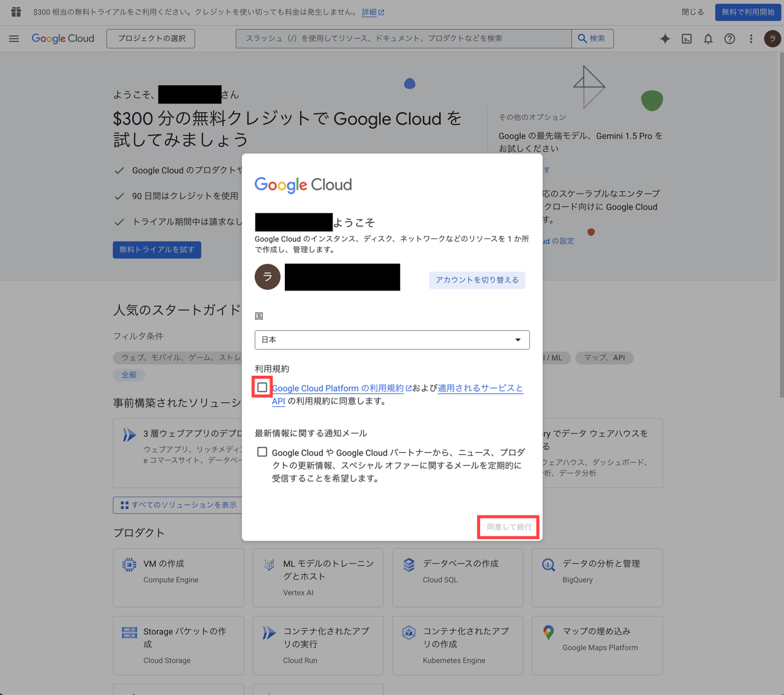
Task: Click the Cloud SQL database icon
Action: (x=409, y=564)
